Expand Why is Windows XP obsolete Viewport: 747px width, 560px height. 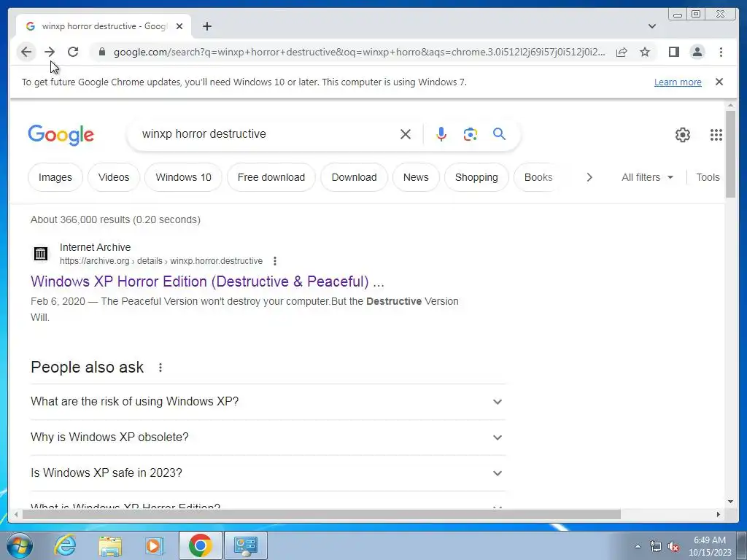point(268,437)
